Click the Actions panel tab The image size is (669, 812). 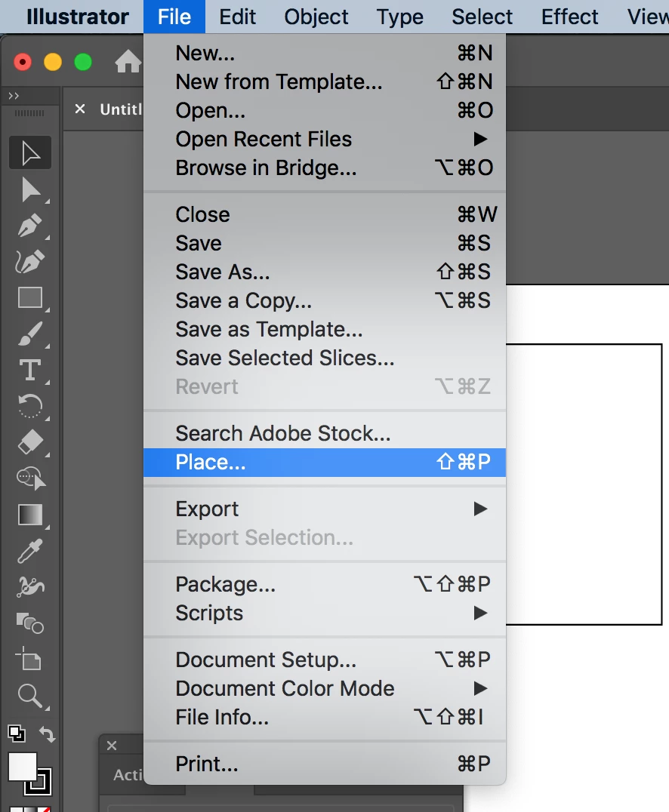pyautogui.click(x=128, y=775)
